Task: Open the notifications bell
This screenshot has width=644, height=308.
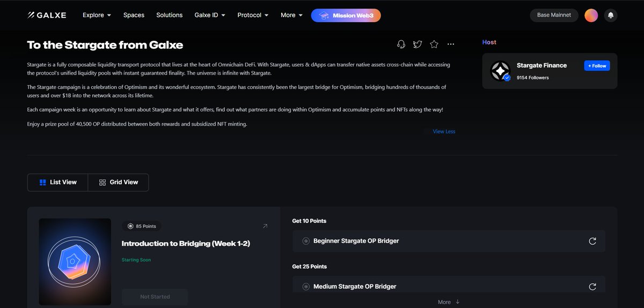Action: click(x=610, y=15)
